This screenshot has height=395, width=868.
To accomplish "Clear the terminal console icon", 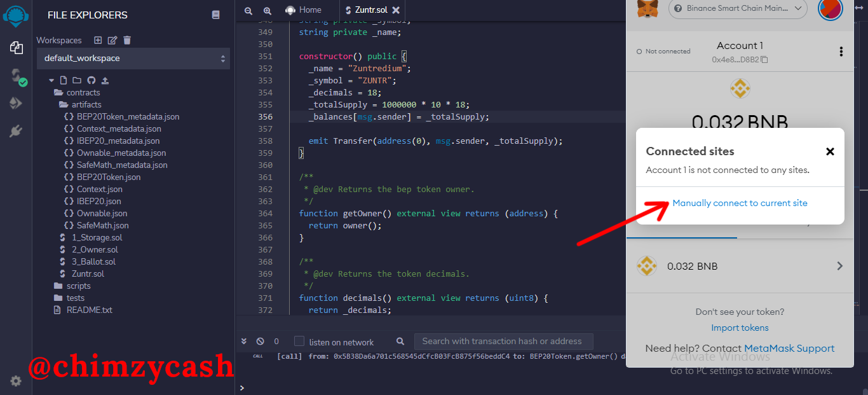I will [x=260, y=342].
